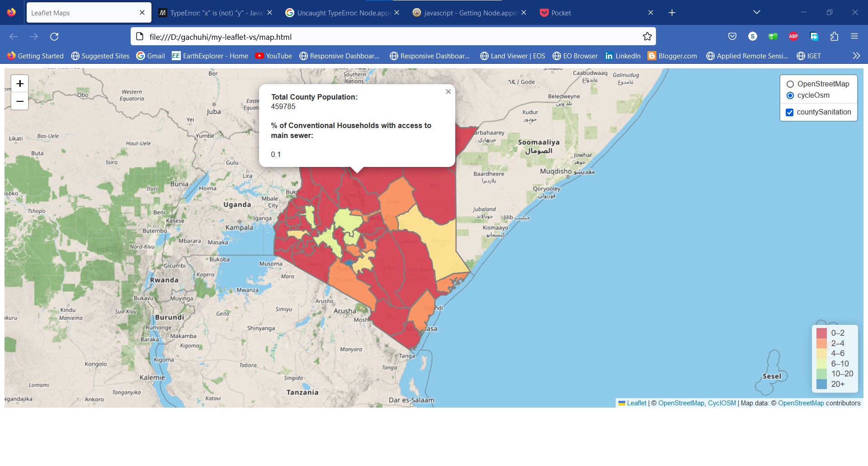The height and width of the screenshot is (466, 868).
Task: Expand the list all tabs arrow
Action: pos(757,13)
